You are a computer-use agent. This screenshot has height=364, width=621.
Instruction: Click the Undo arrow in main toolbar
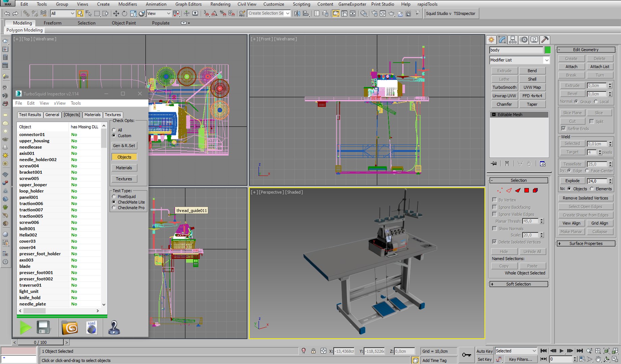7,13
